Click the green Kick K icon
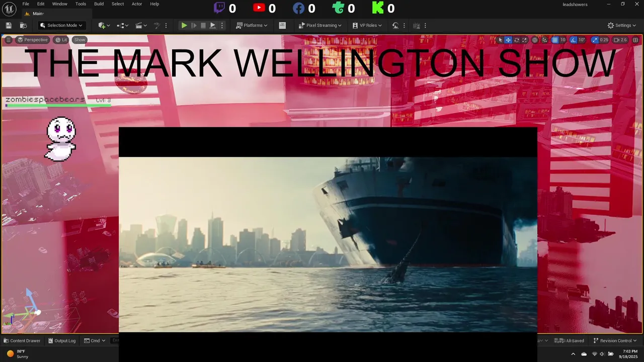The height and width of the screenshot is (362, 644). click(x=377, y=8)
